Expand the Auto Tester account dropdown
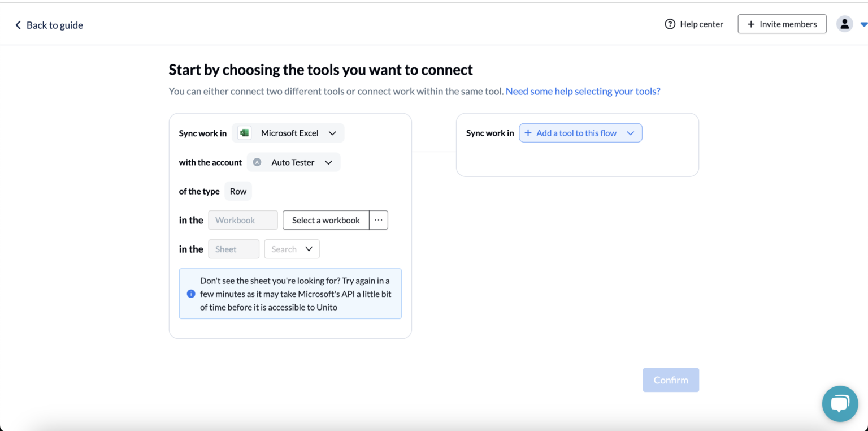The image size is (868, 431). click(x=328, y=162)
